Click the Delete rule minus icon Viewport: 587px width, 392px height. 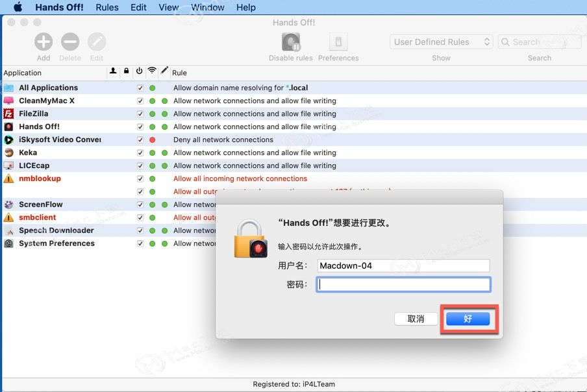(x=70, y=42)
